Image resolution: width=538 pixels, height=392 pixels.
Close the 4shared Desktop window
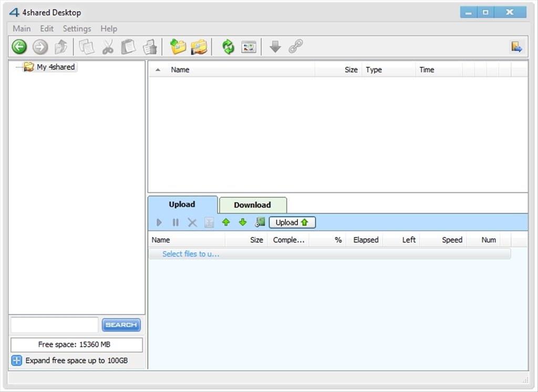point(510,13)
